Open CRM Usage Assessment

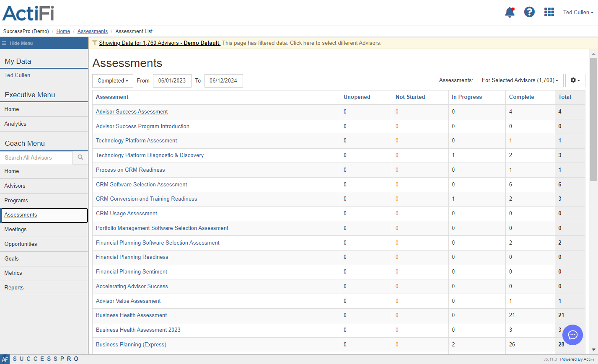[127, 214]
